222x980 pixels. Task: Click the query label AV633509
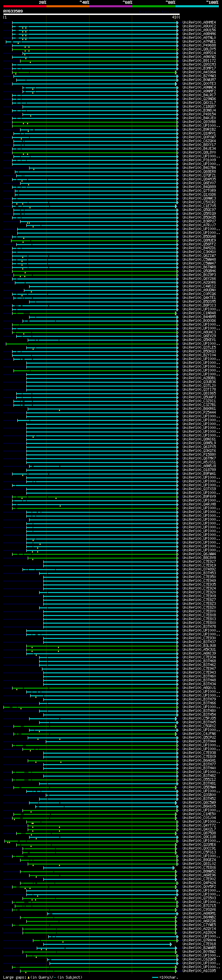point(13,11)
